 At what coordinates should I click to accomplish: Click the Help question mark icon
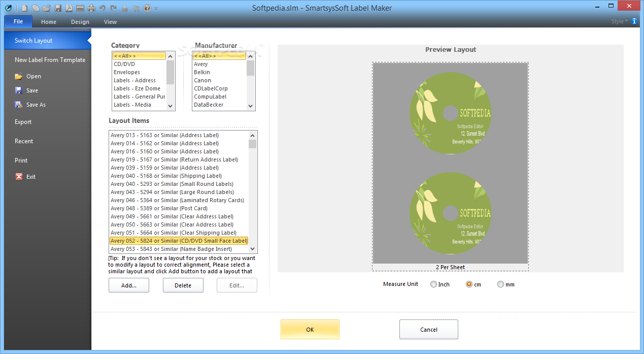point(147,8)
